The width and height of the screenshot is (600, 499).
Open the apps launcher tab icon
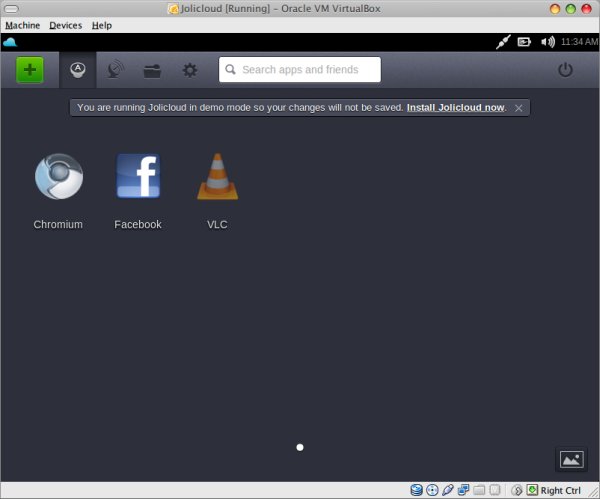[x=78, y=70]
